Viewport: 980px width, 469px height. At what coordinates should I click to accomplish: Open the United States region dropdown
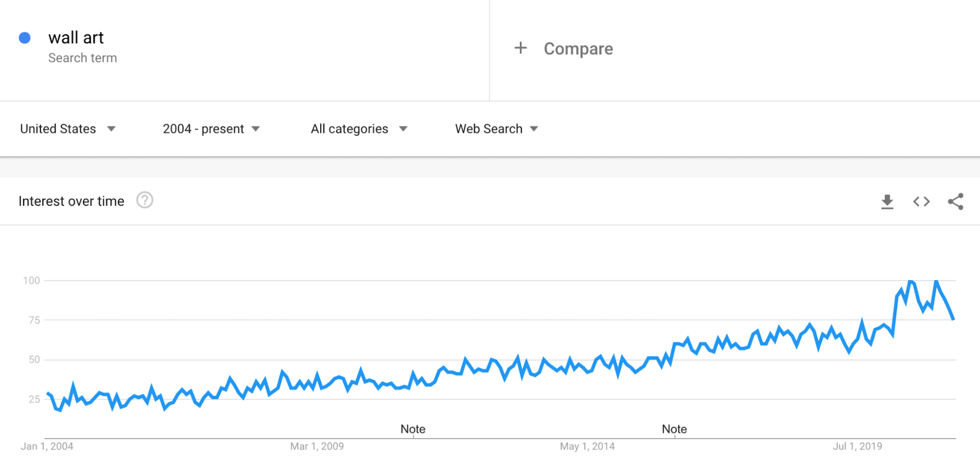68,129
